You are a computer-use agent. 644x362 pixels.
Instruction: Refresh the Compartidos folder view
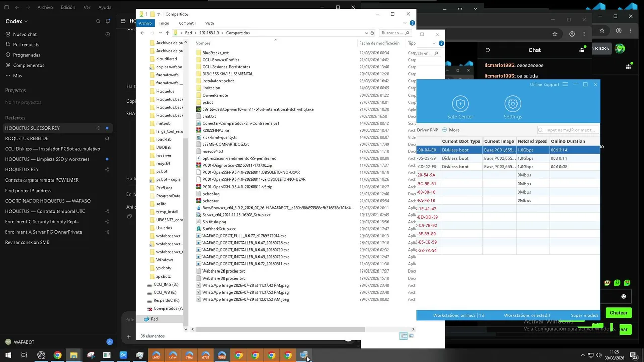[372, 33]
